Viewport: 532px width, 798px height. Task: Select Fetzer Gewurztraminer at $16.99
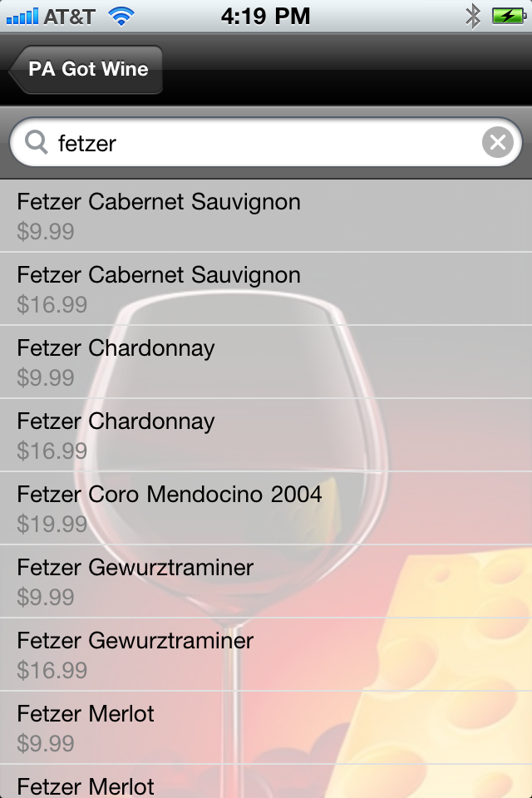[x=266, y=654]
